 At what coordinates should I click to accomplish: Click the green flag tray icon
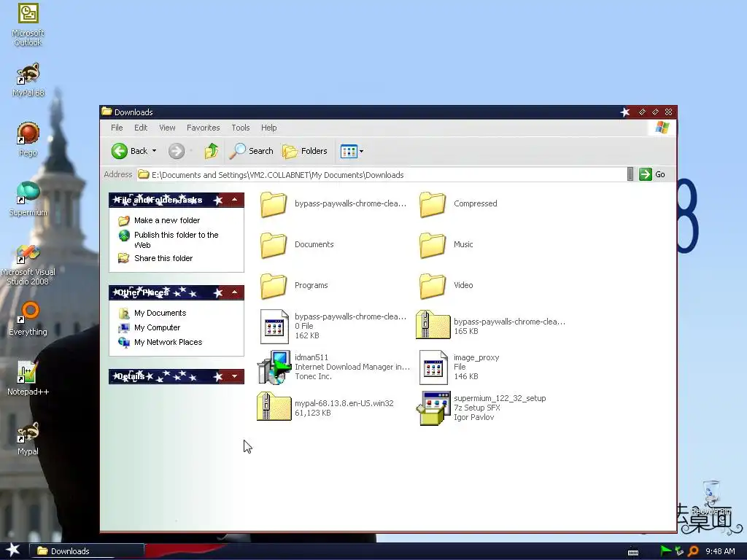click(x=665, y=551)
